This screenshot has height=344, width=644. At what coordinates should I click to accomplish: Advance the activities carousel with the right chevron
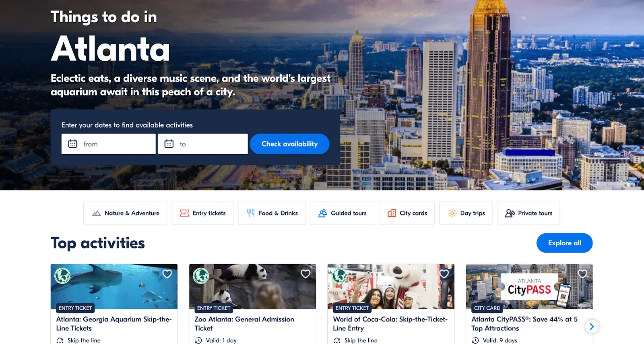592,326
